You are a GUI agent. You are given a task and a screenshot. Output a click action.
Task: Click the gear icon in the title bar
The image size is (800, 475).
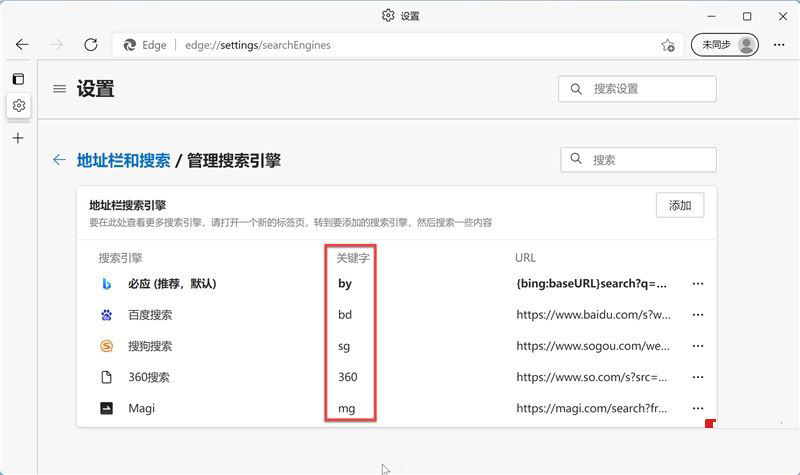pos(388,15)
